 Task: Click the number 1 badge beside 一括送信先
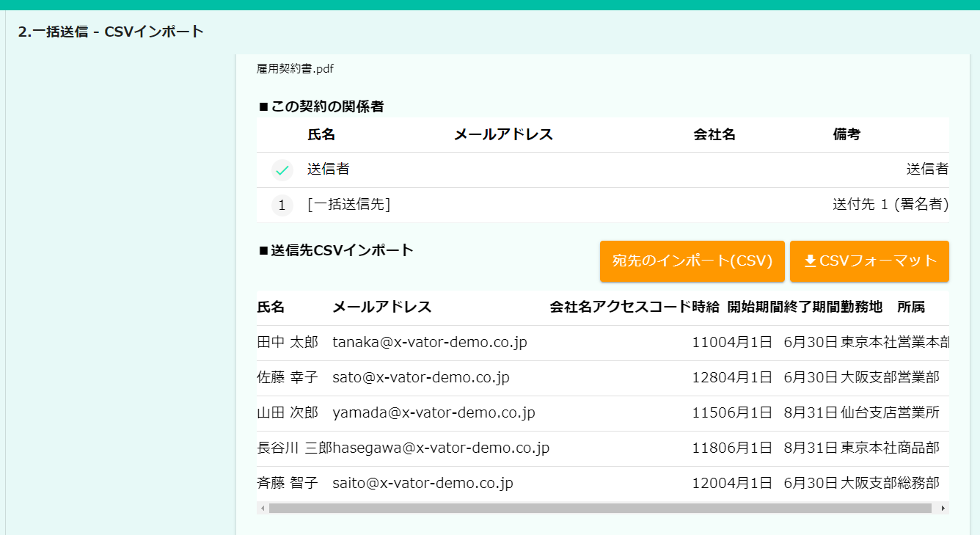point(282,205)
